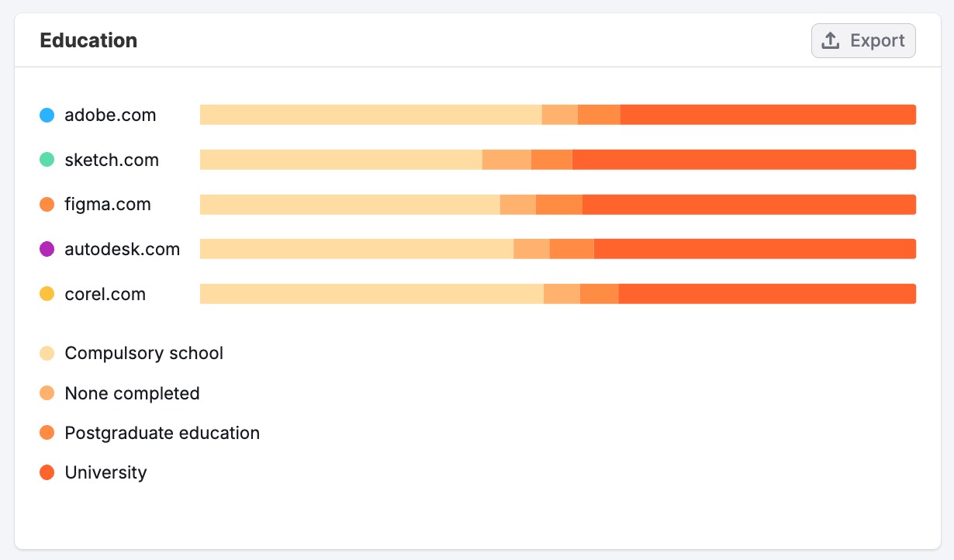Select the purple dot next to autodesk.com
This screenshot has height=560, width=954.
pos(47,249)
